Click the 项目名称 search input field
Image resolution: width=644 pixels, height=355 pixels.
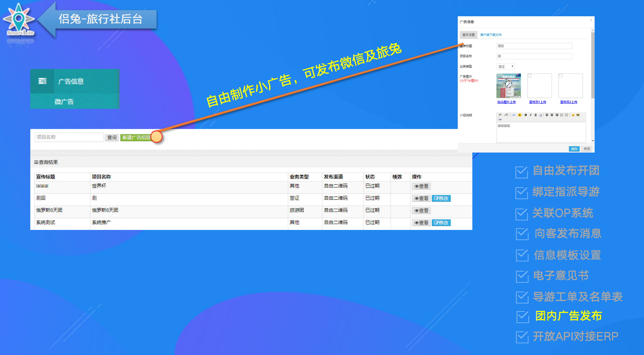[x=69, y=137]
